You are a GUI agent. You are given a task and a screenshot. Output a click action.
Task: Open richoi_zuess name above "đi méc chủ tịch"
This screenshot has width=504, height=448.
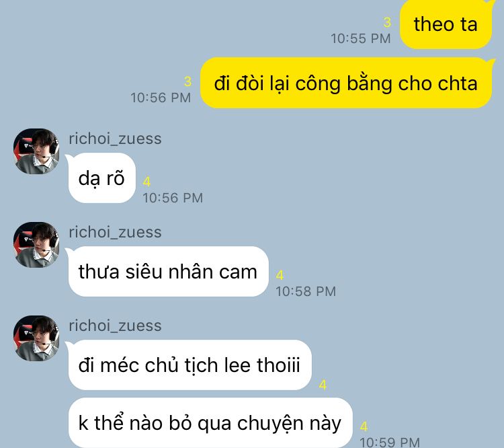[x=115, y=326]
